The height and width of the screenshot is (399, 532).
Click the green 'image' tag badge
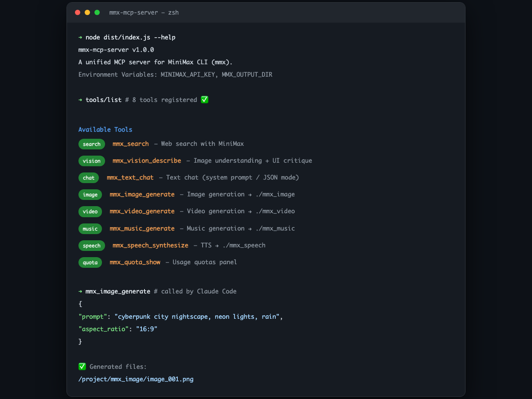(x=90, y=195)
